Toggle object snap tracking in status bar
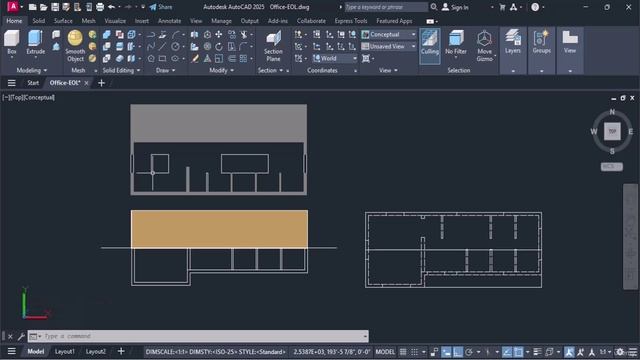 click(507, 352)
